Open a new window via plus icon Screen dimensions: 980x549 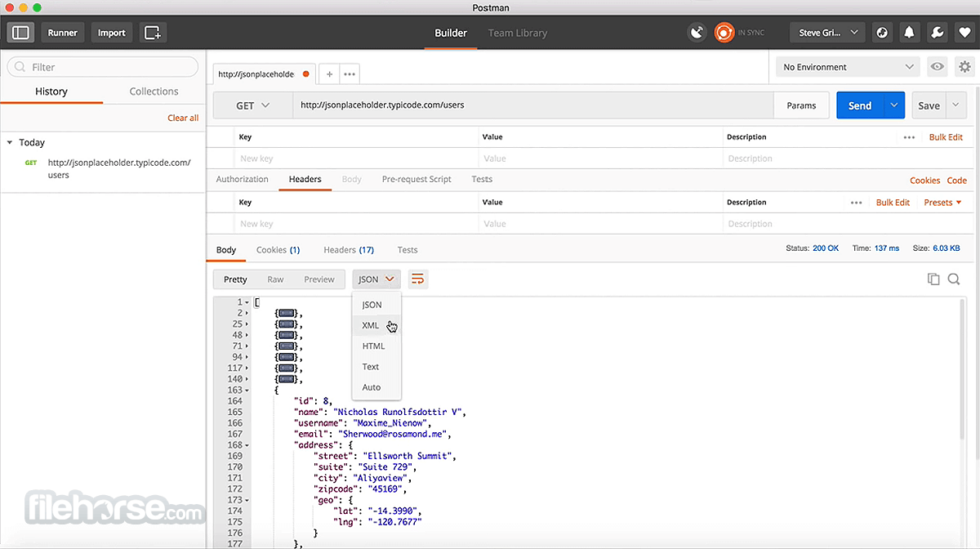pyautogui.click(x=153, y=33)
